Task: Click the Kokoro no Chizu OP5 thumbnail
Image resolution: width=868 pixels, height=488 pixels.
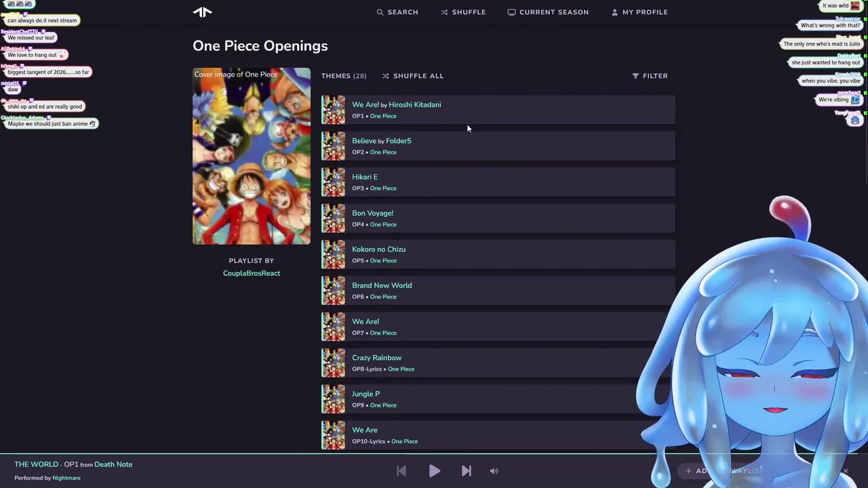Action: [x=333, y=254]
